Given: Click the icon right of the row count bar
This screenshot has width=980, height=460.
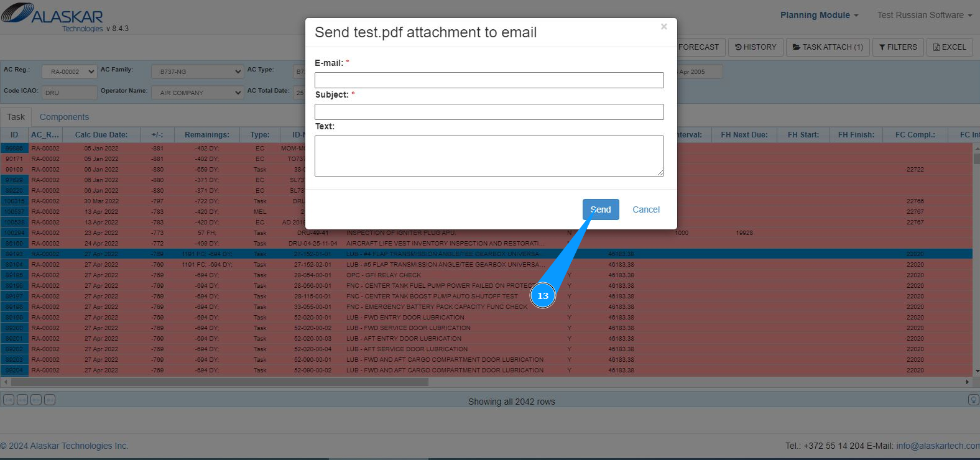Looking at the screenshot, I should point(974,400).
